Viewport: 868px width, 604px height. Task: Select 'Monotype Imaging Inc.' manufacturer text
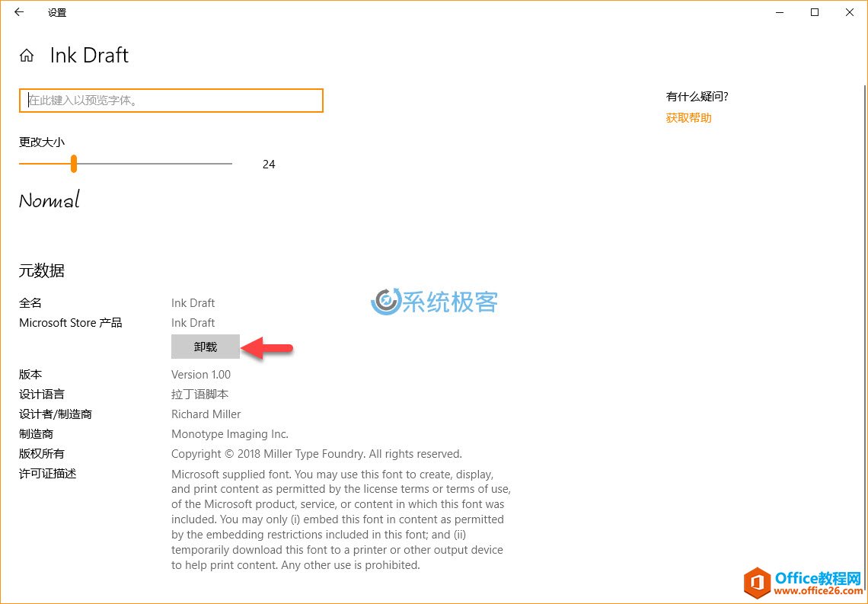pos(230,434)
